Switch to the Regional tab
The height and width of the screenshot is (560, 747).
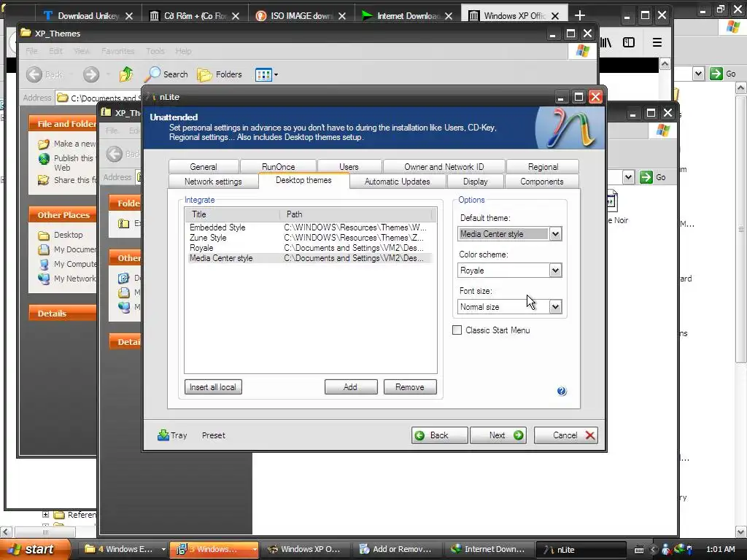pyautogui.click(x=543, y=167)
